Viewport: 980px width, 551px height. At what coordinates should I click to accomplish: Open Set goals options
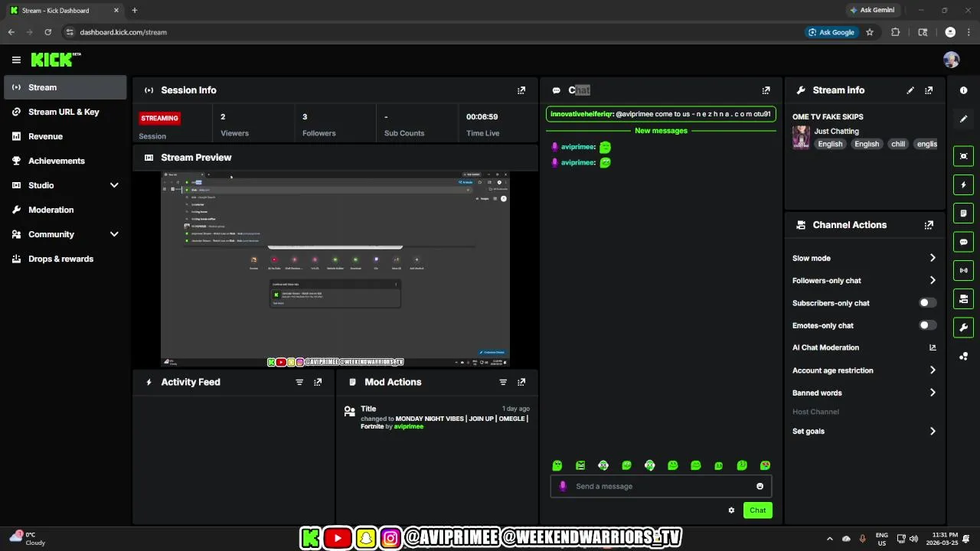[864, 431]
